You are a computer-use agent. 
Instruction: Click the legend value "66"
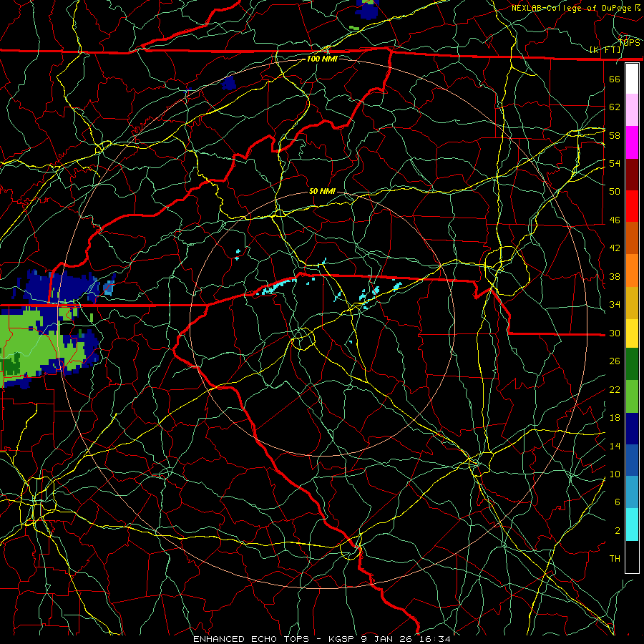click(615, 79)
